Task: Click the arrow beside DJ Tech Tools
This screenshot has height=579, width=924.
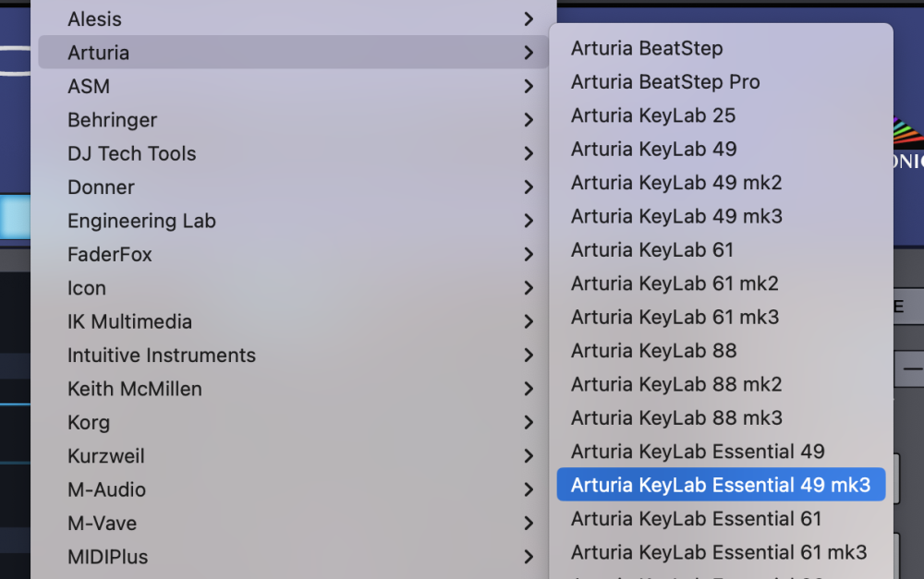Action: (x=528, y=153)
